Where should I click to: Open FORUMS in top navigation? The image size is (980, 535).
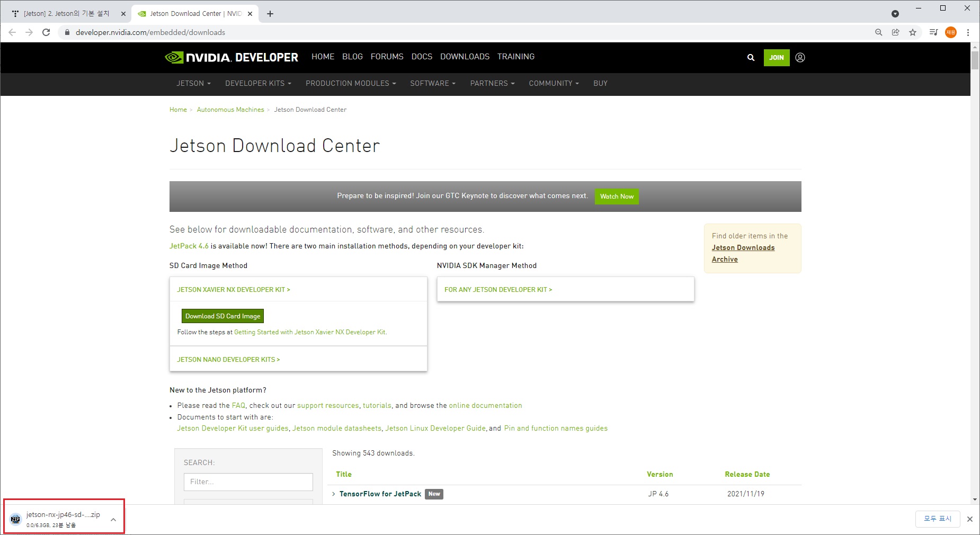tap(387, 57)
